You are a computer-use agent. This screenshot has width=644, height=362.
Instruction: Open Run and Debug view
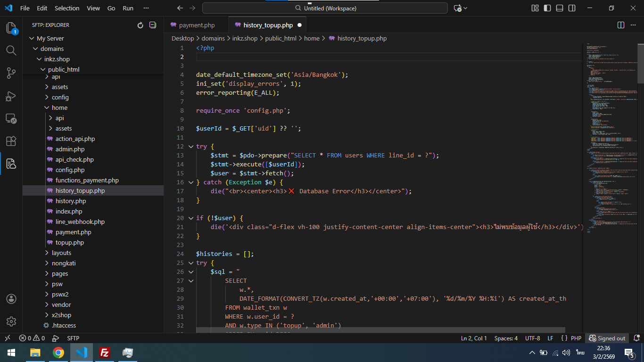click(11, 96)
